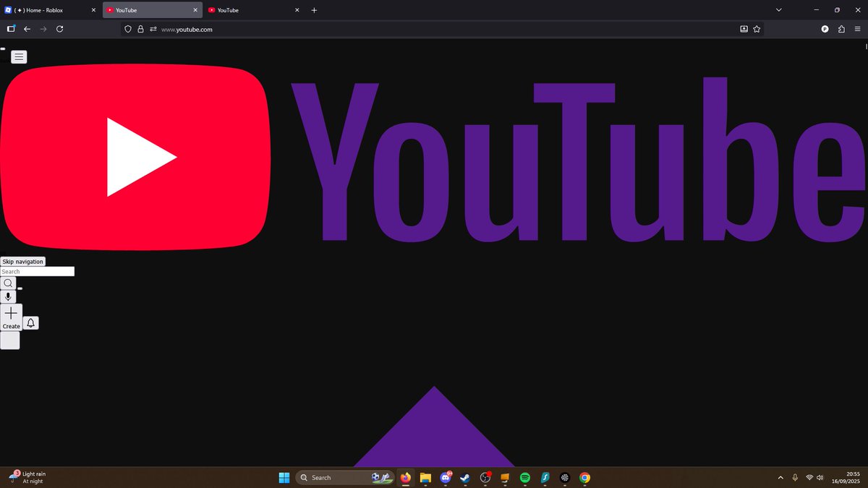Screen dimensions: 868x488
Task: Expand the list all tabs dropdown arrow
Action: click(x=779, y=10)
